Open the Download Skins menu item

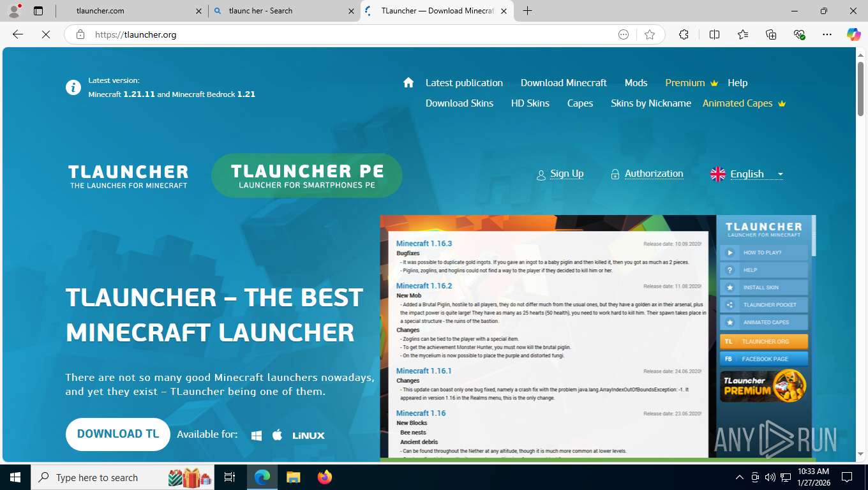click(x=460, y=103)
